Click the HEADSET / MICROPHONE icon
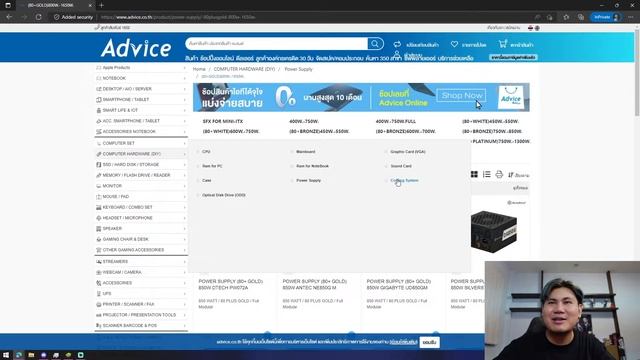The image size is (640, 360). [x=98, y=218]
